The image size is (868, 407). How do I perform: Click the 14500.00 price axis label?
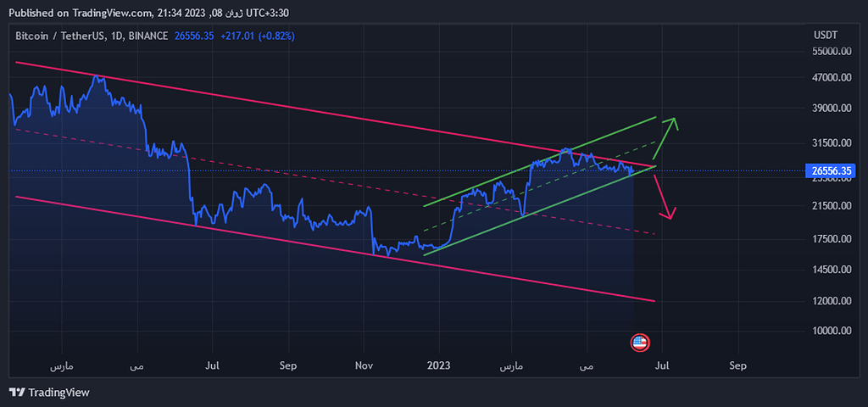tap(830, 270)
